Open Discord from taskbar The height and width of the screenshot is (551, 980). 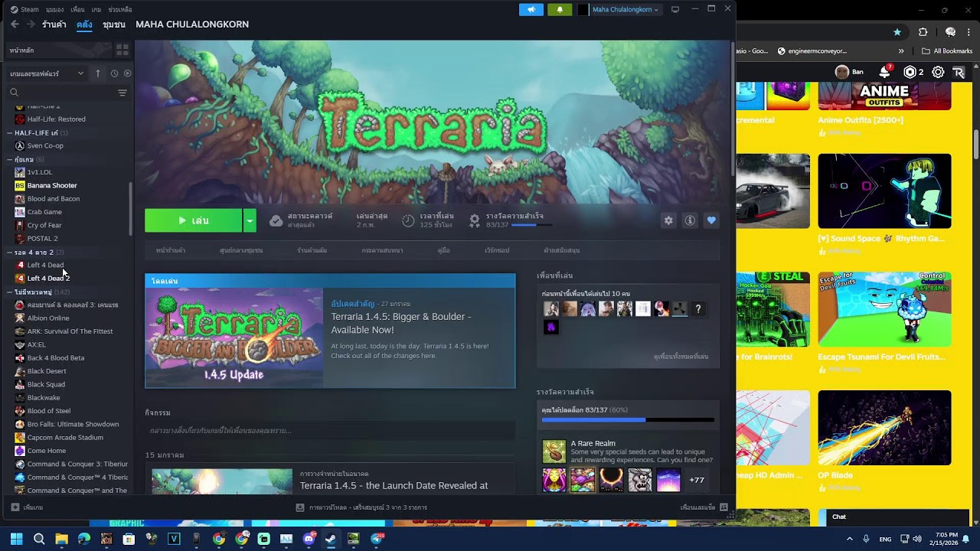[309, 539]
